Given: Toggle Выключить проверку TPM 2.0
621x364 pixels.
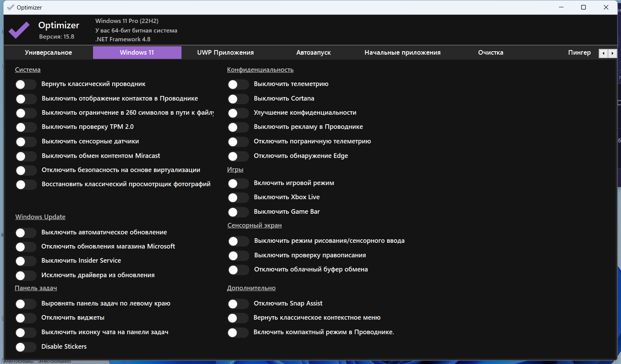Looking at the screenshot, I should (x=26, y=127).
